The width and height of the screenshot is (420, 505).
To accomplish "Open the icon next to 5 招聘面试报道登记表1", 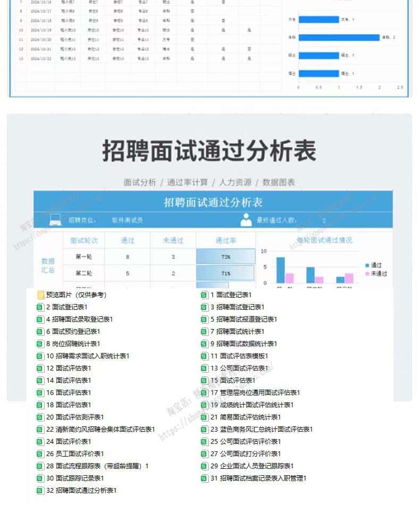I will pyautogui.click(x=204, y=319).
